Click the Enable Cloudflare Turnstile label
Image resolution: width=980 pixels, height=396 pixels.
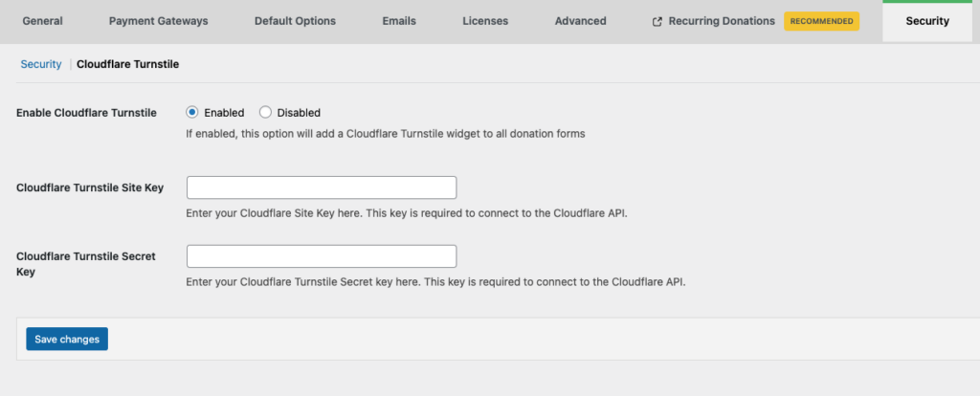[x=87, y=113]
